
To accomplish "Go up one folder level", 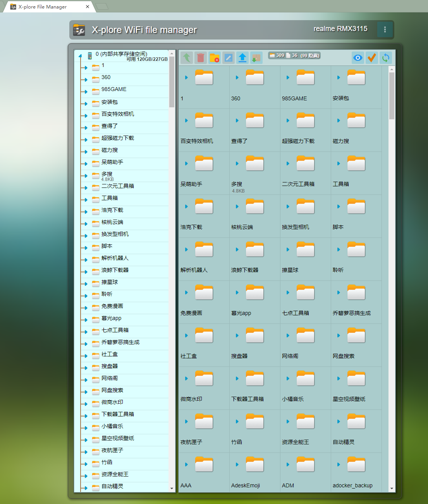I will pos(187,58).
